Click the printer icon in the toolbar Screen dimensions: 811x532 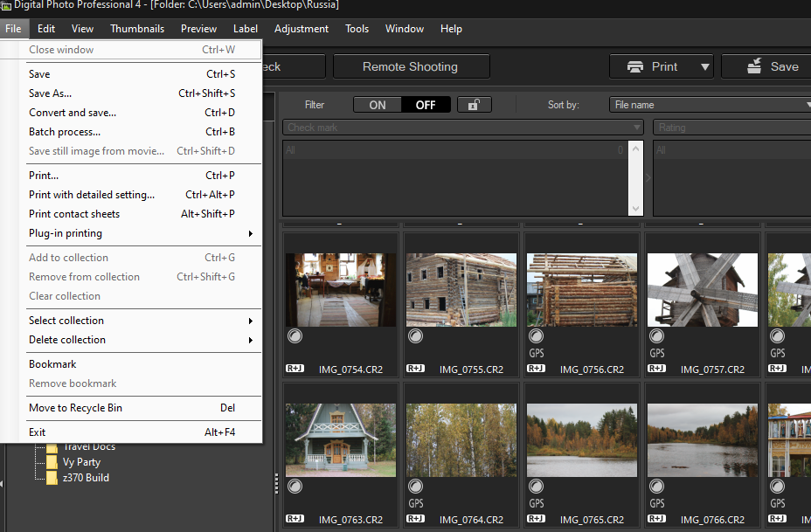pos(634,66)
